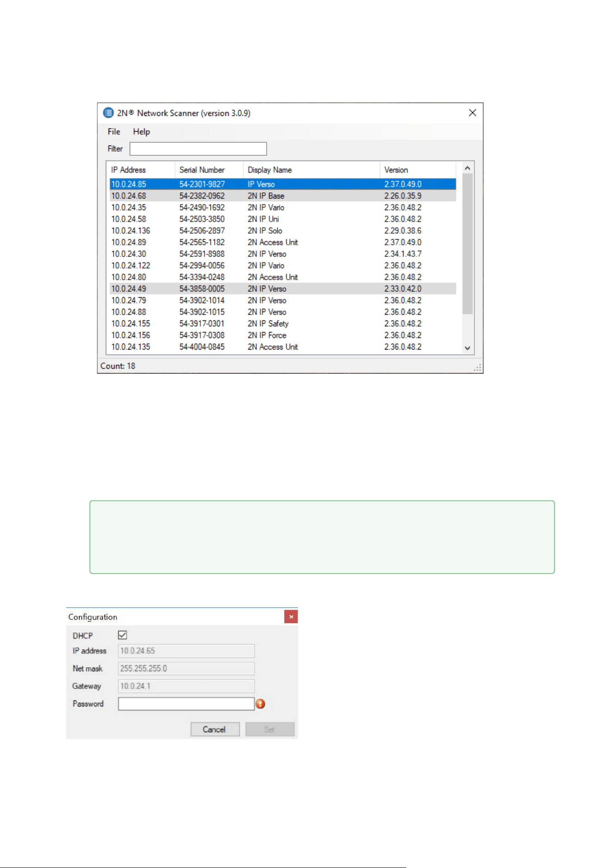This screenshot has width=614, height=868.
Task: Click the Password input field
Action: (186, 704)
